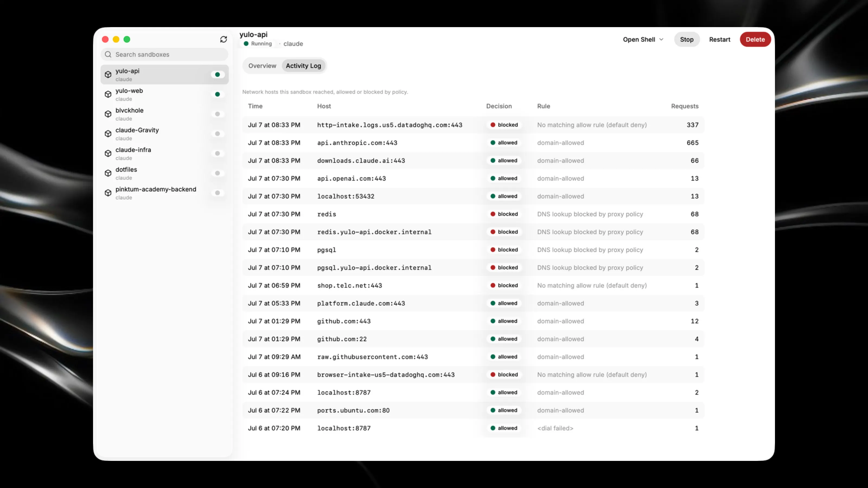This screenshot has height=488, width=868.
Task: Click host github.com:22
Action: [342, 339]
